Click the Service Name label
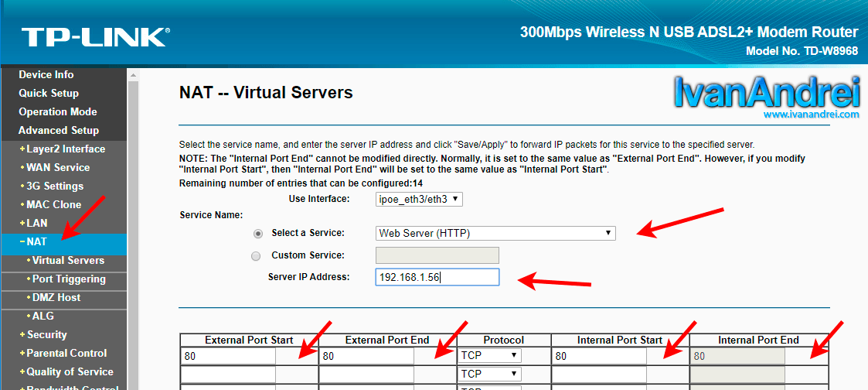The image size is (868, 390). [x=212, y=215]
